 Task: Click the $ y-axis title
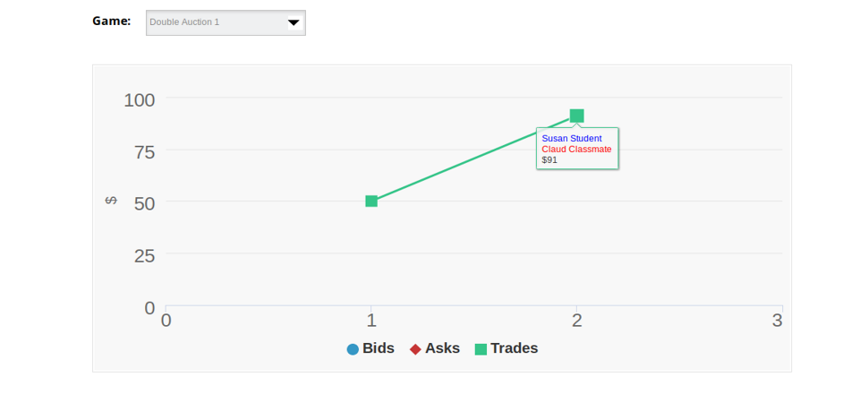[x=111, y=201]
